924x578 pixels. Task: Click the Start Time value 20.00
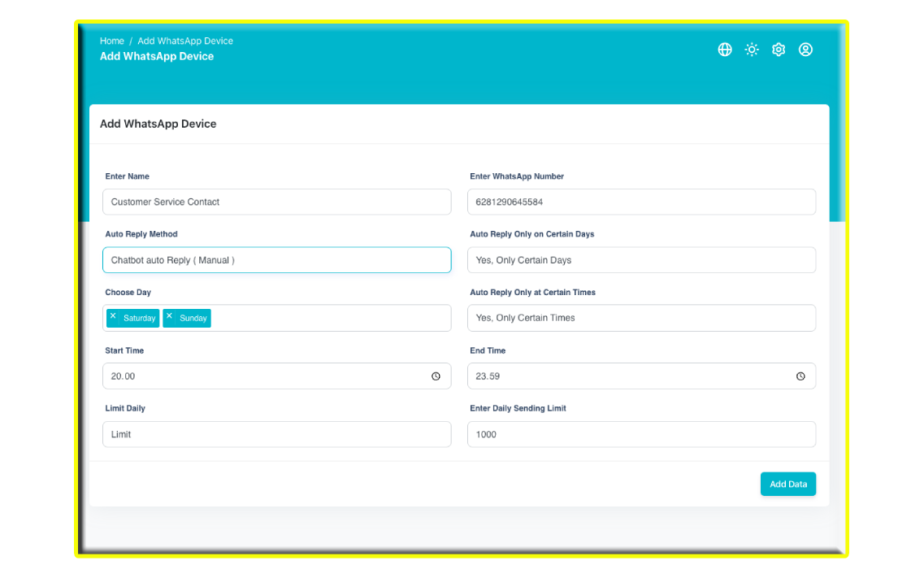[x=124, y=376]
